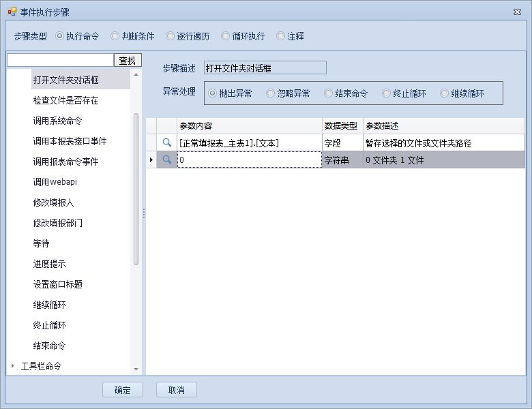This screenshot has width=532, height=409.
Task: Click the command search input box
Action: click(60, 61)
